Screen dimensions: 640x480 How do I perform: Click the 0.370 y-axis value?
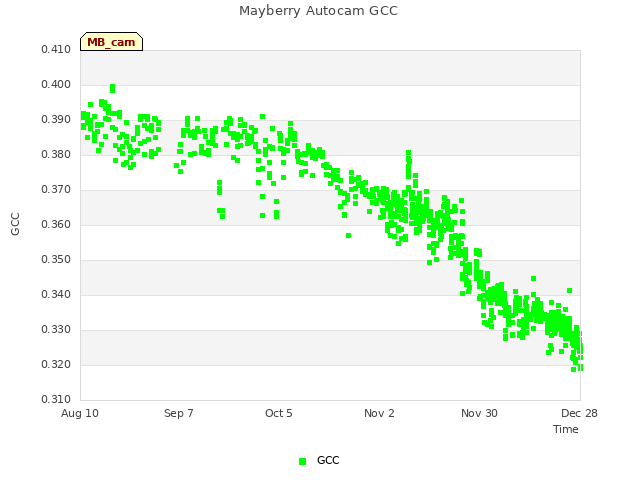pos(56,189)
